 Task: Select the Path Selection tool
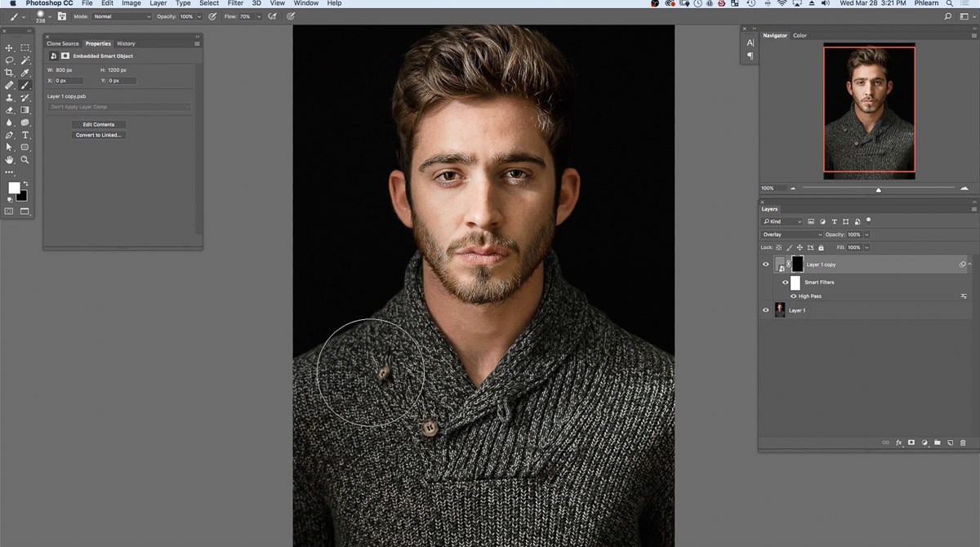tap(10, 147)
